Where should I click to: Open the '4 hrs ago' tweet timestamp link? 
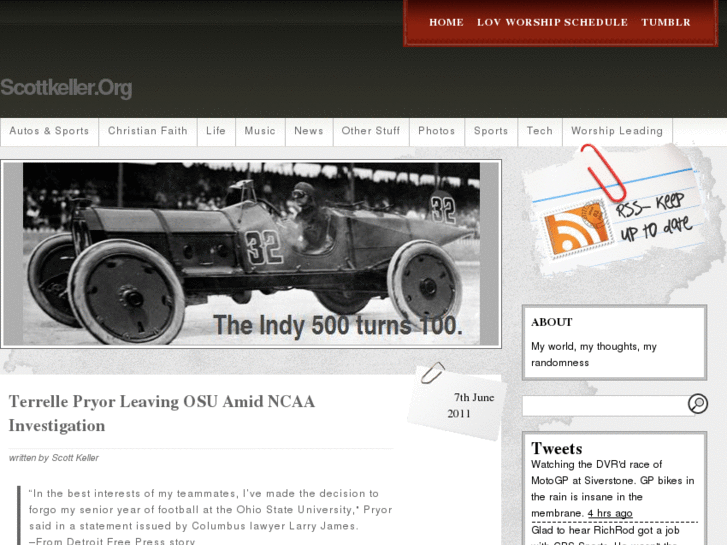(610, 513)
